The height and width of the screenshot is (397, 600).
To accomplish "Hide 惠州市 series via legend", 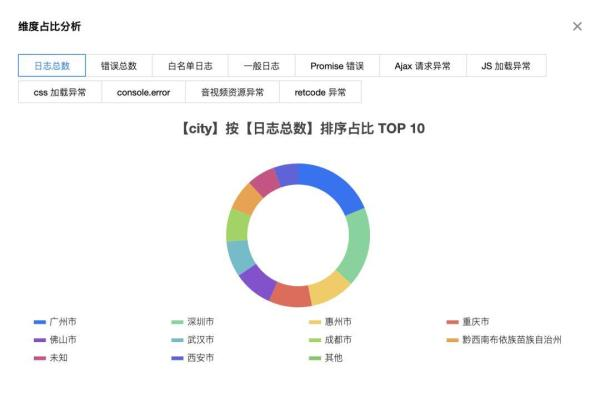I will [330, 322].
